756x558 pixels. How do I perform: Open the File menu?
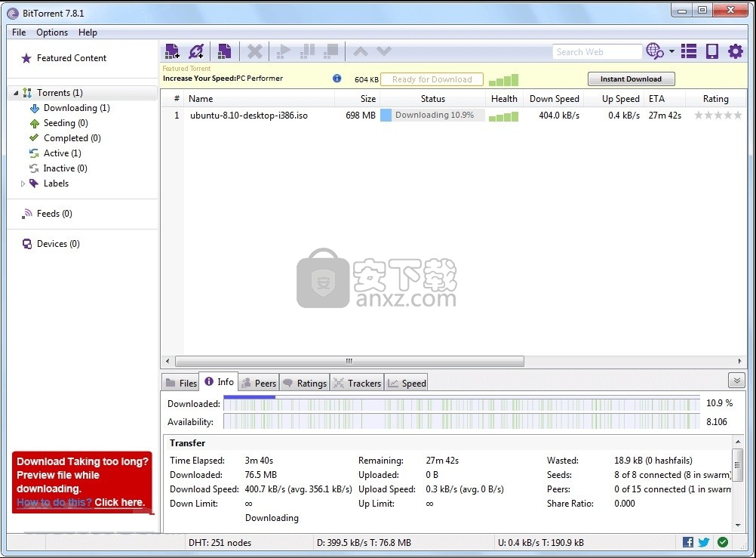(x=19, y=32)
